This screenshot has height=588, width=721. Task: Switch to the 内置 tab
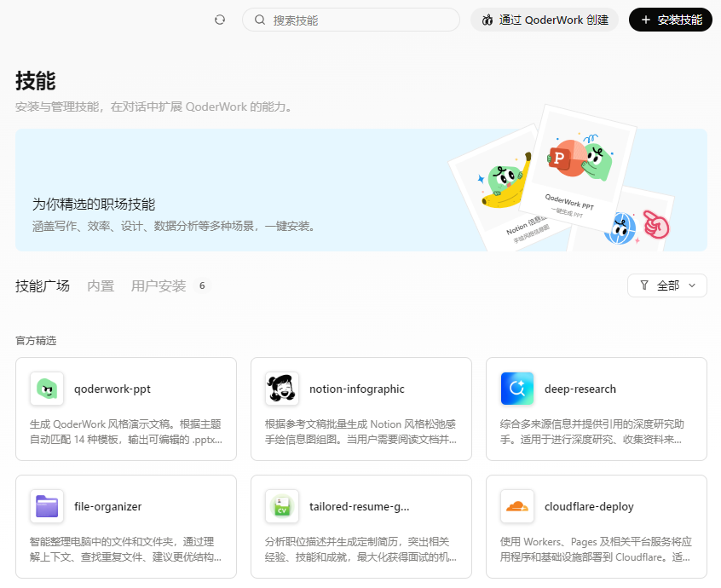pyautogui.click(x=101, y=285)
